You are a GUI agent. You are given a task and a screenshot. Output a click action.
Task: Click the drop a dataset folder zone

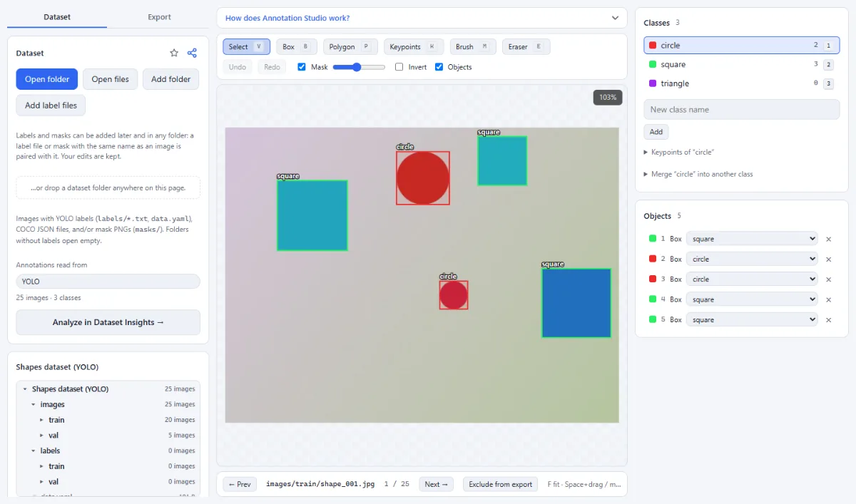click(x=108, y=187)
